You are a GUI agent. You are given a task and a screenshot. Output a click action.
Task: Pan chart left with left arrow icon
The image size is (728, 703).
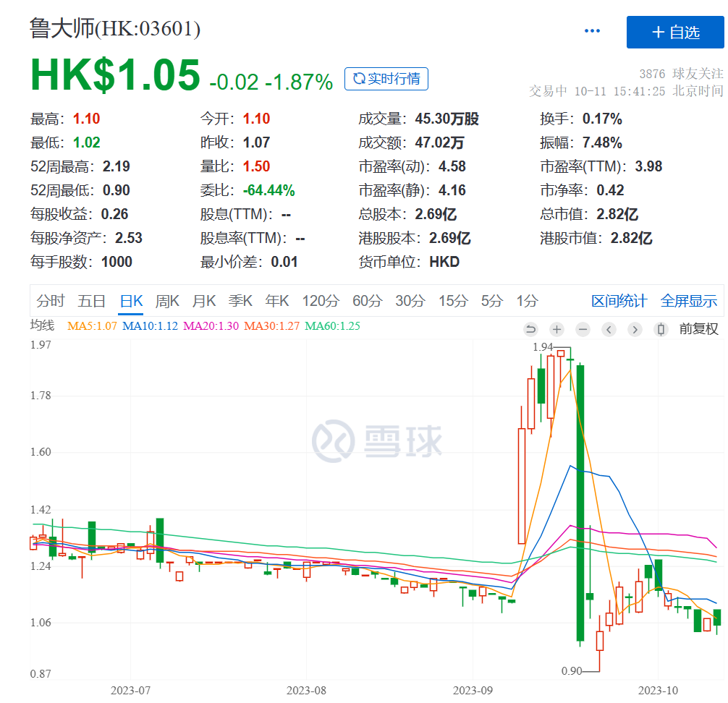point(609,330)
